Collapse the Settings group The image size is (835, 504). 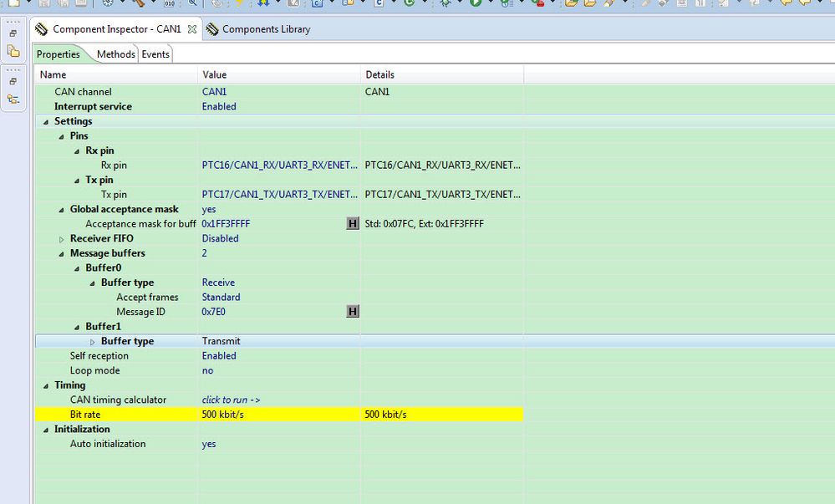click(x=46, y=122)
